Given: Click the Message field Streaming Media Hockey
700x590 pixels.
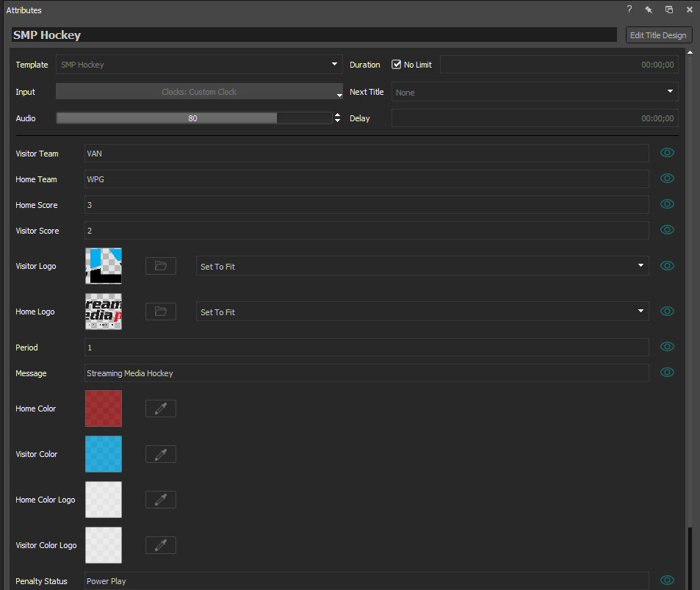Looking at the screenshot, I should [367, 373].
